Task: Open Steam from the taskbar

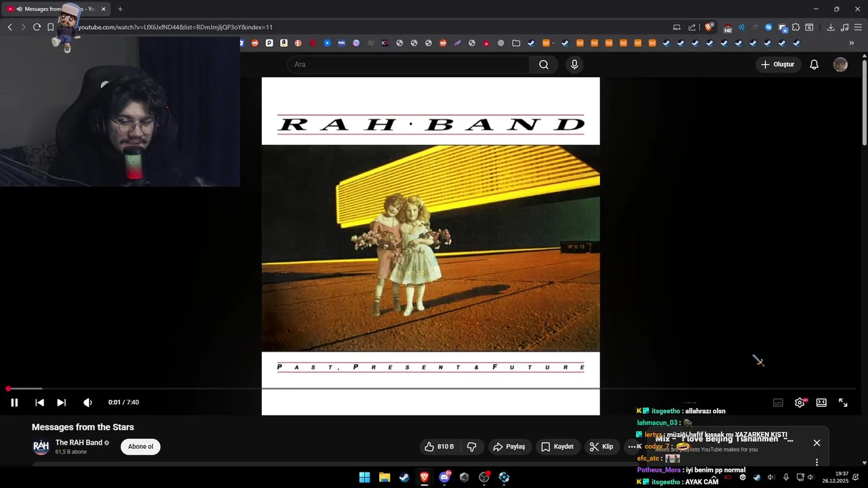Action: [x=404, y=477]
